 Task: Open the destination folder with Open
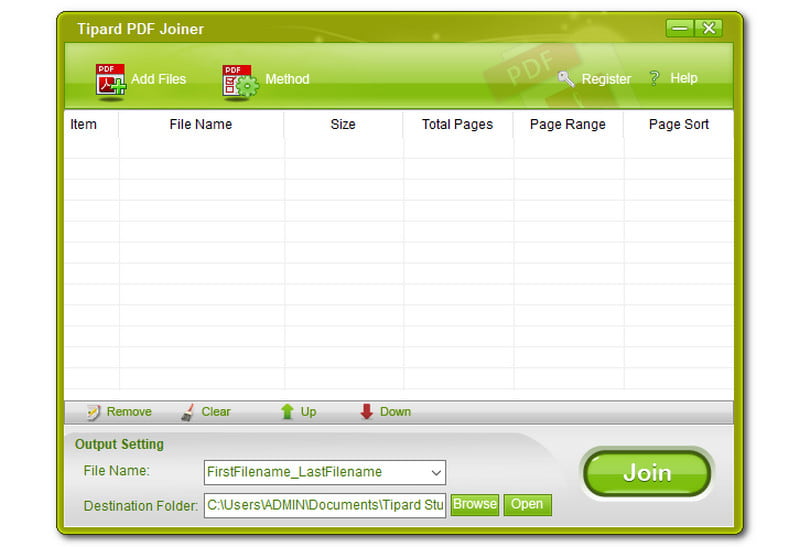(x=528, y=505)
